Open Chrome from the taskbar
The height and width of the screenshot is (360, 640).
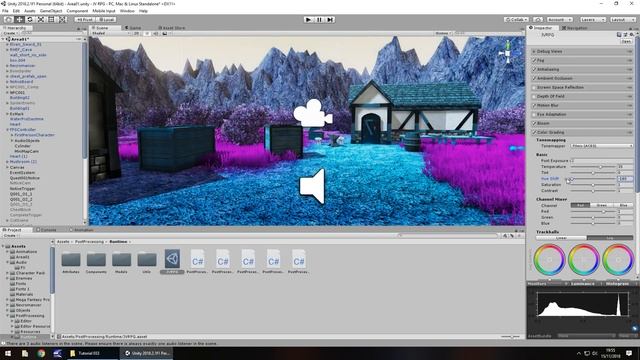pyautogui.click(x=41, y=353)
